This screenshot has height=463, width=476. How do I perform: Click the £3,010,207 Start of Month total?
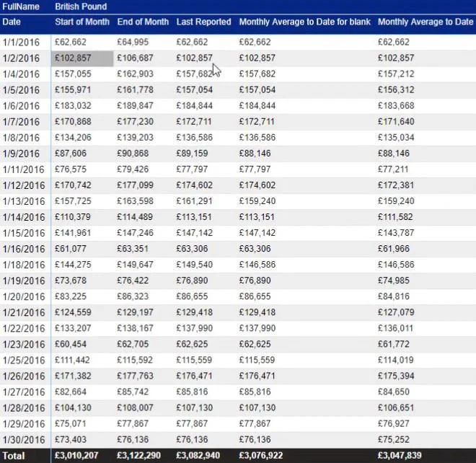[76, 455]
